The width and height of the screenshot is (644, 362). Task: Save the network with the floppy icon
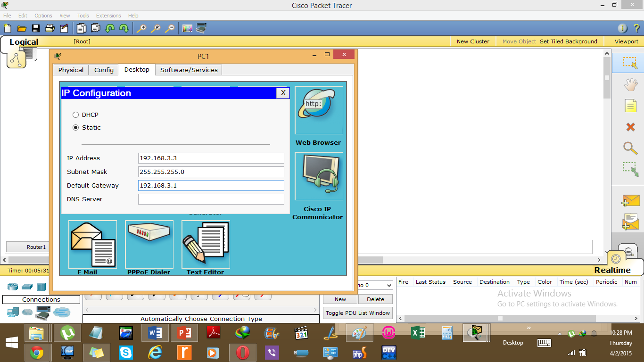[36, 28]
